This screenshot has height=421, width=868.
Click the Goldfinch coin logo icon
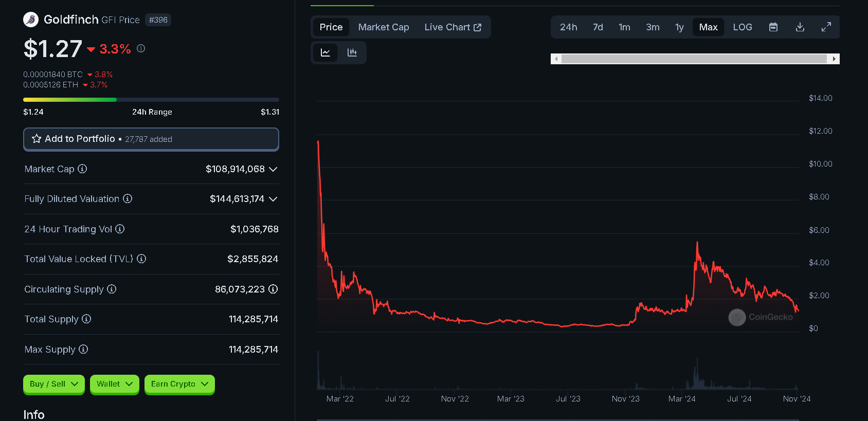tap(31, 20)
